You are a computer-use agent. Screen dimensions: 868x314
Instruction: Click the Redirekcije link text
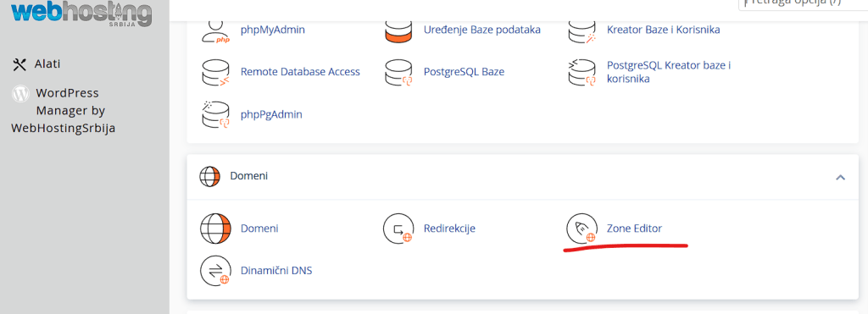pyautogui.click(x=449, y=229)
